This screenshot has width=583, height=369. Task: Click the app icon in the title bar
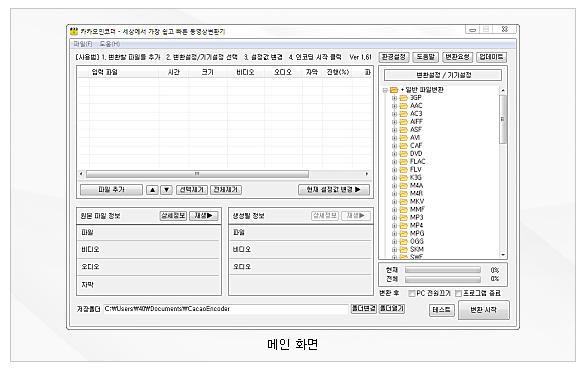pos(74,31)
